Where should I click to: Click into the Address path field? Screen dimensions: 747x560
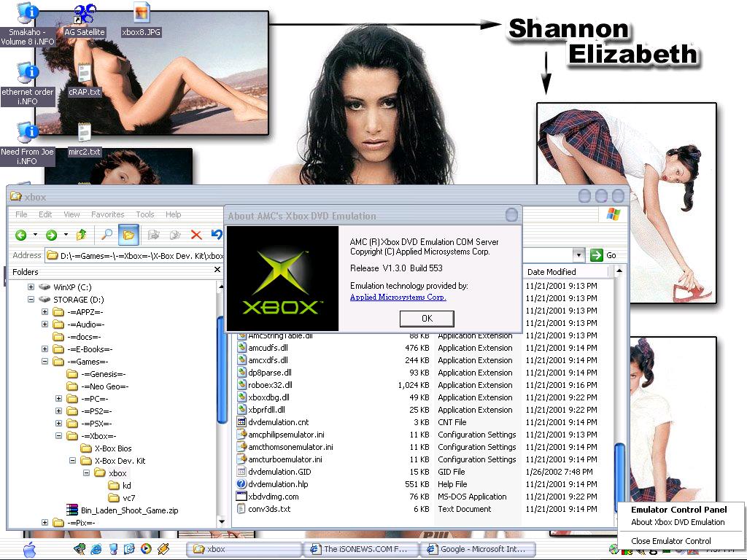pos(135,256)
